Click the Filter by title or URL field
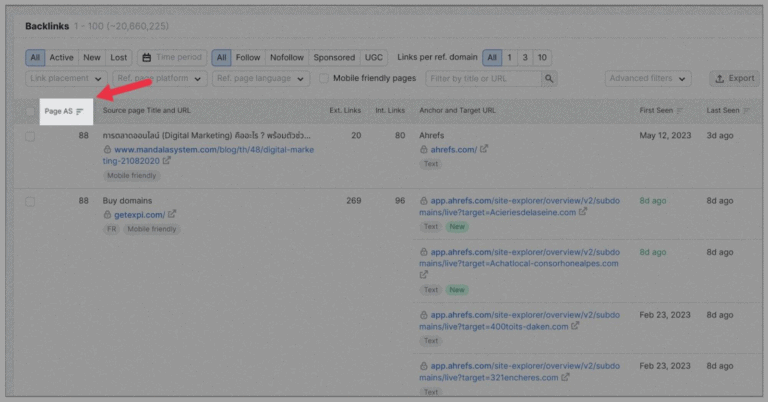The image size is (768, 402). tap(484, 78)
